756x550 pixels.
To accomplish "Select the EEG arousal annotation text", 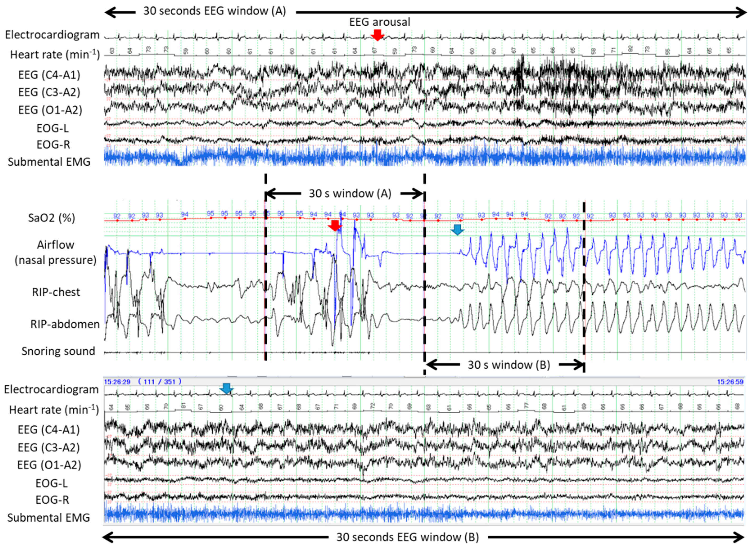I will (x=380, y=22).
